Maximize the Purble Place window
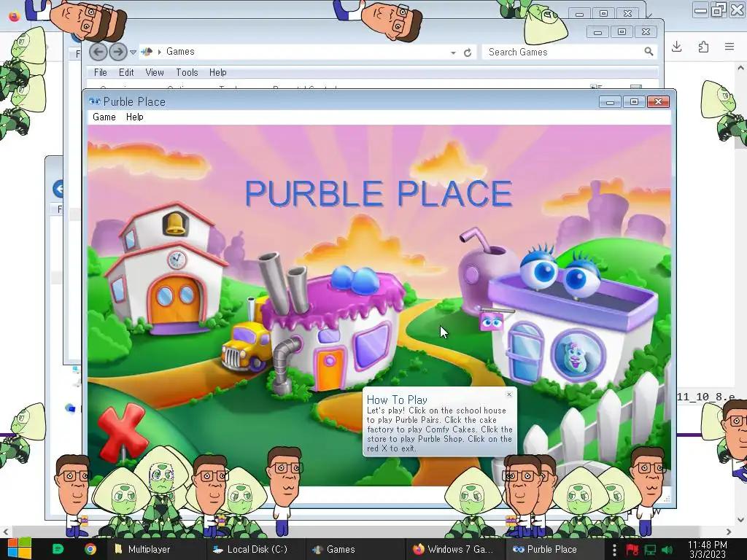 pyautogui.click(x=634, y=101)
